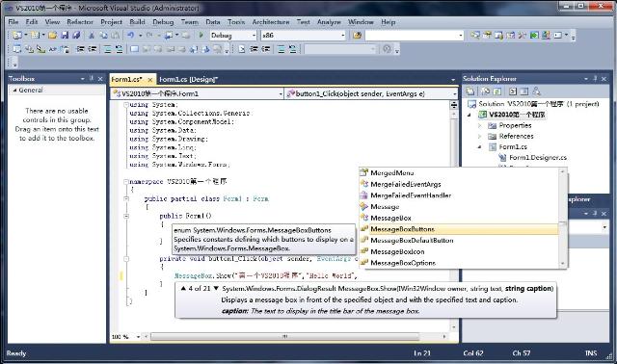Open the 100 % zoom dropdown
The width and height of the screenshot is (617, 364).
138,337
